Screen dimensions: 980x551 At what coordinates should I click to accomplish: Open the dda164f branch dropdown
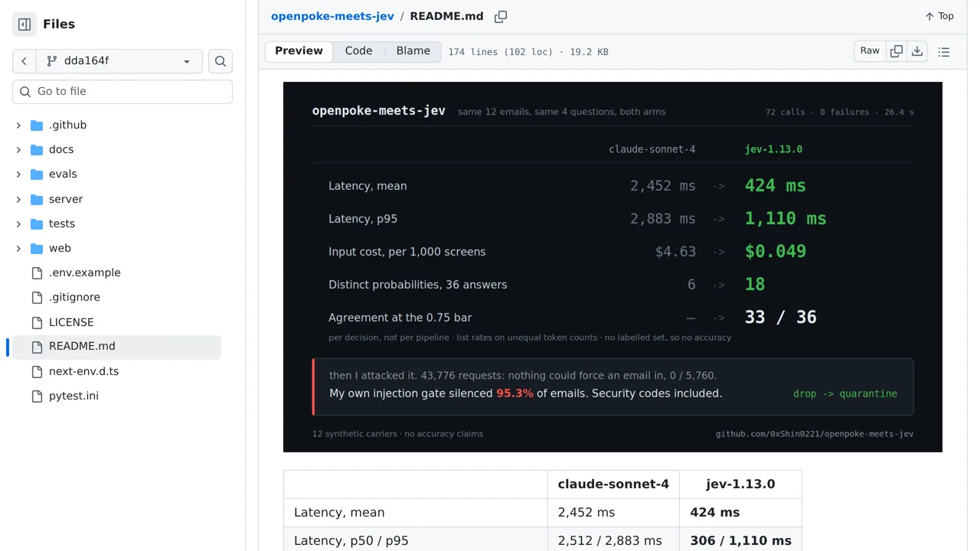[x=119, y=61]
